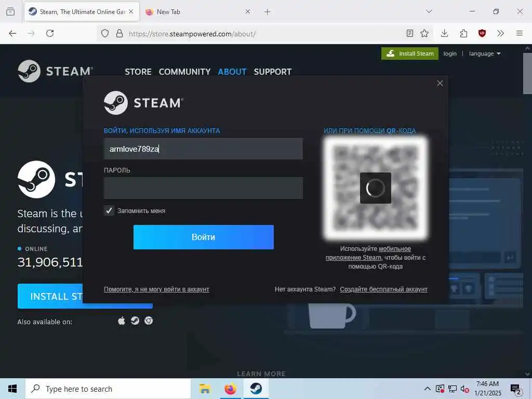Click the blue Войти button
The width and height of the screenshot is (532, 399).
204,237
